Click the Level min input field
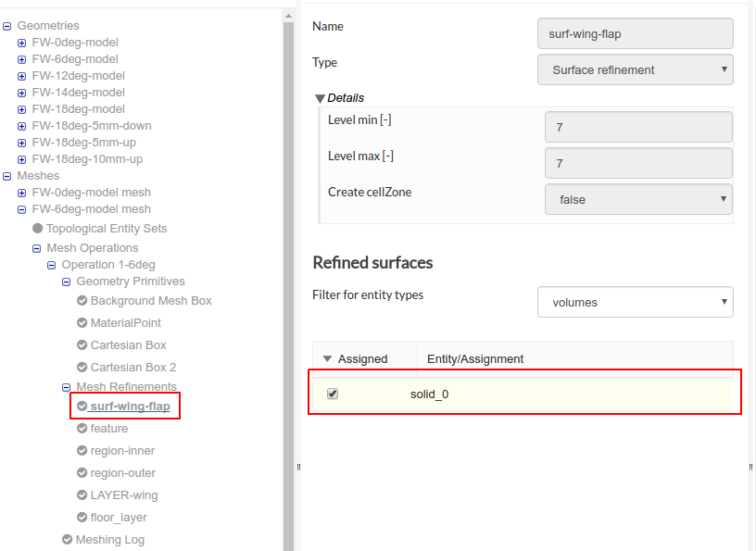The width and height of the screenshot is (756, 551). 638,127
